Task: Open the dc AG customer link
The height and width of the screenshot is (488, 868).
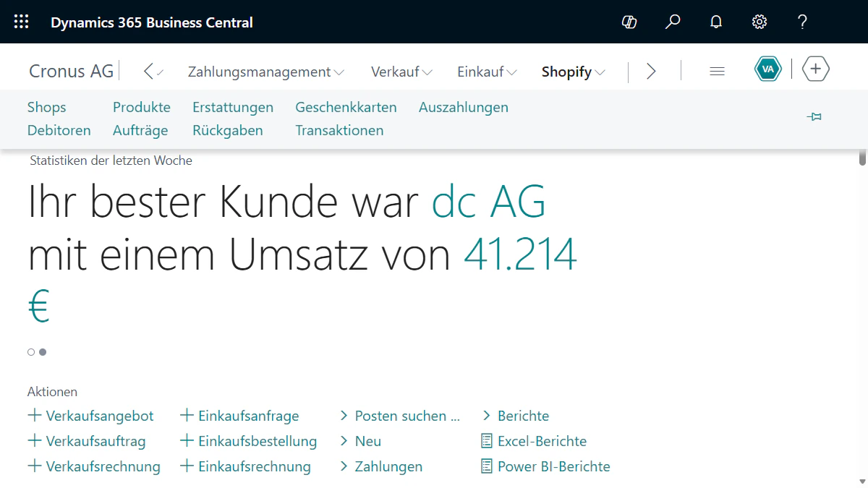Action: (x=489, y=201)
